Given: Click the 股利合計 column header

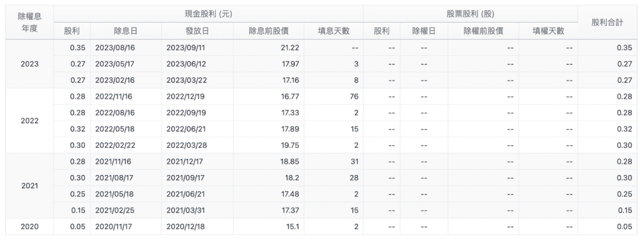Looking at the screenshot, I should tap(607, 22).
